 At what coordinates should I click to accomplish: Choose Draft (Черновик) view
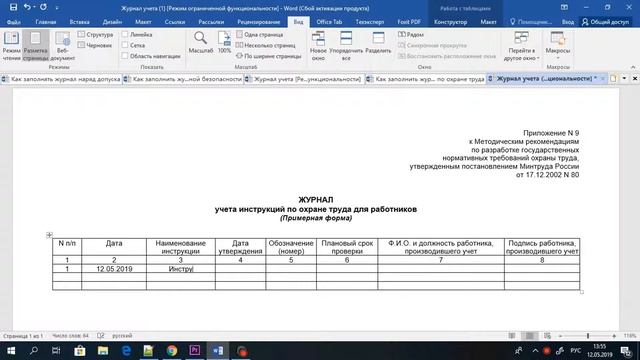pyautogui.click(x=95, y=45)
